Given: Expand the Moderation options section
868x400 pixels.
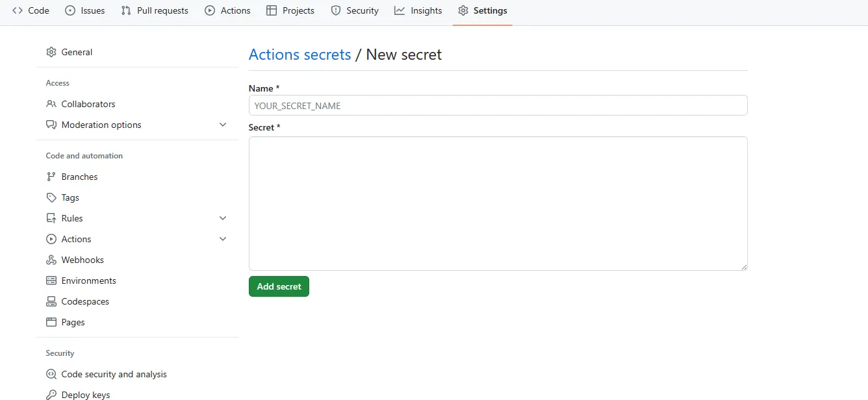Looking at the screenshot, I should coord(223,124).
